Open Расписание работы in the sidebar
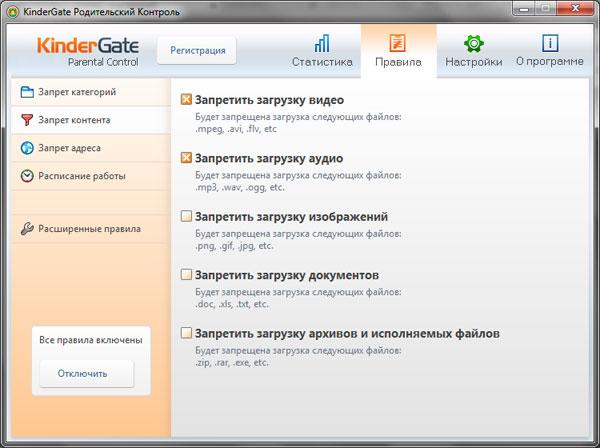Viewport: 600px width, 448px height. pos(91,176)
